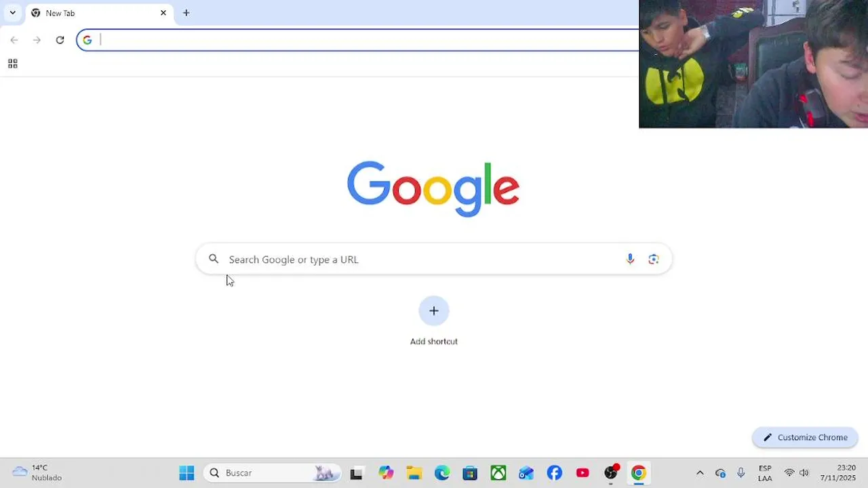Open Wi-Fi network settings in tray

(789, 473)
